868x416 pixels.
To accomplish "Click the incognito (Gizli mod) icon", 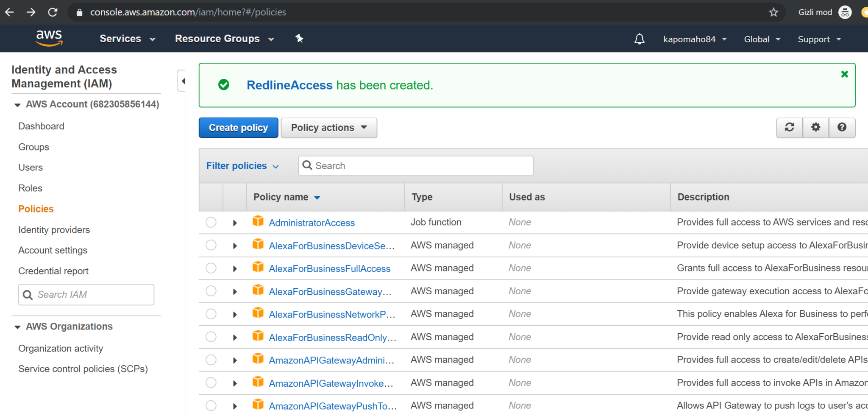I will pyautogui.click(x=845, y=12).
